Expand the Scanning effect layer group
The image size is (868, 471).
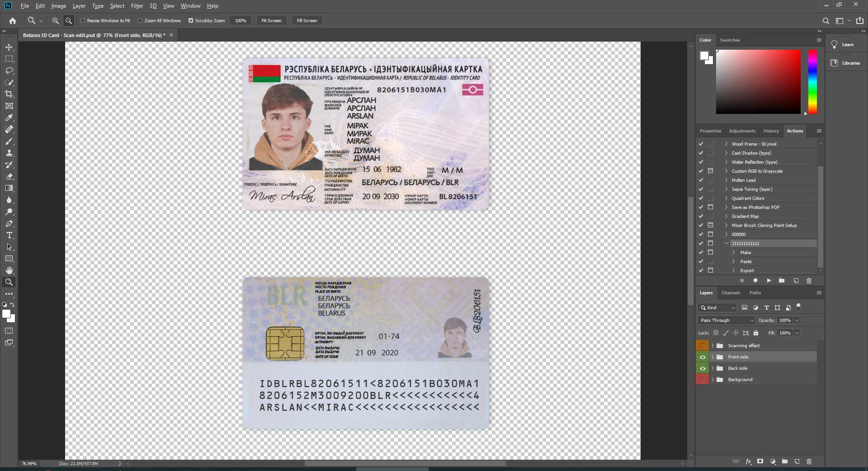[712, 346]
